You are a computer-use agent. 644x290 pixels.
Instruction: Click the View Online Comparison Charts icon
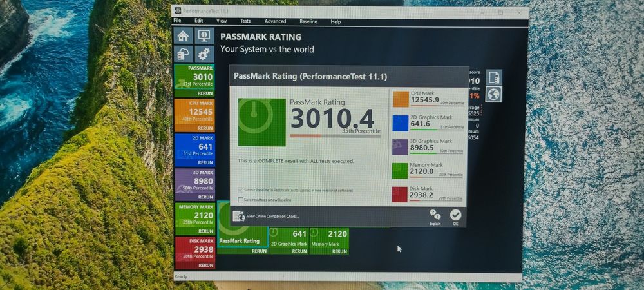point(238,216)
